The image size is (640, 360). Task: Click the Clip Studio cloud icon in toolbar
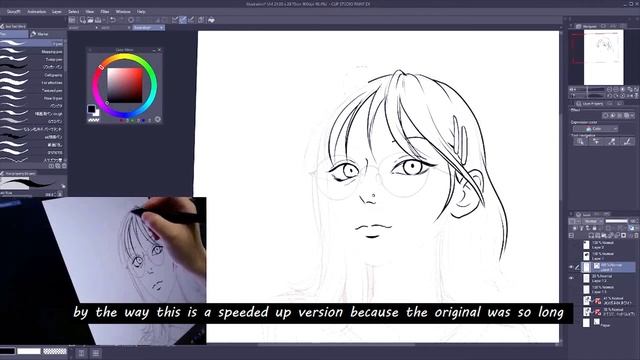point(211,20)
